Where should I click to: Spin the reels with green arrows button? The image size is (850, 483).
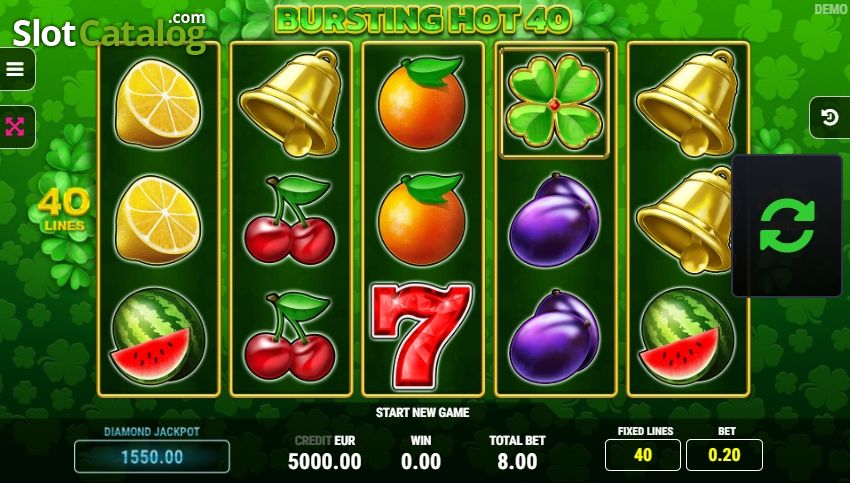[x=787, y=226]
